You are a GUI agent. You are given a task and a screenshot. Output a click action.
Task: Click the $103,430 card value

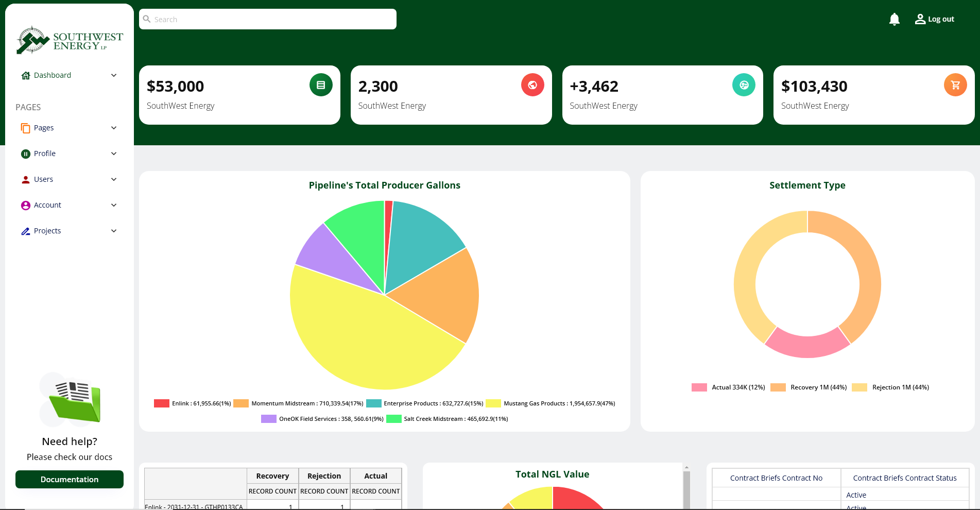814,86
